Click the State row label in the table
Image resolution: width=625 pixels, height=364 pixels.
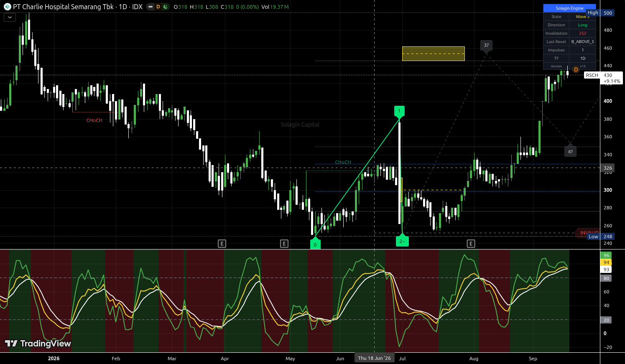[x=556, y=17]
